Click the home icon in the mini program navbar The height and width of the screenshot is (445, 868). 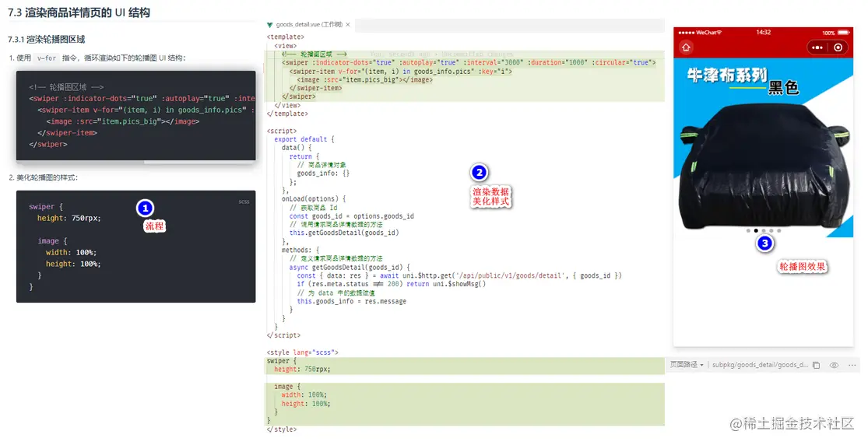coord(686,47)
